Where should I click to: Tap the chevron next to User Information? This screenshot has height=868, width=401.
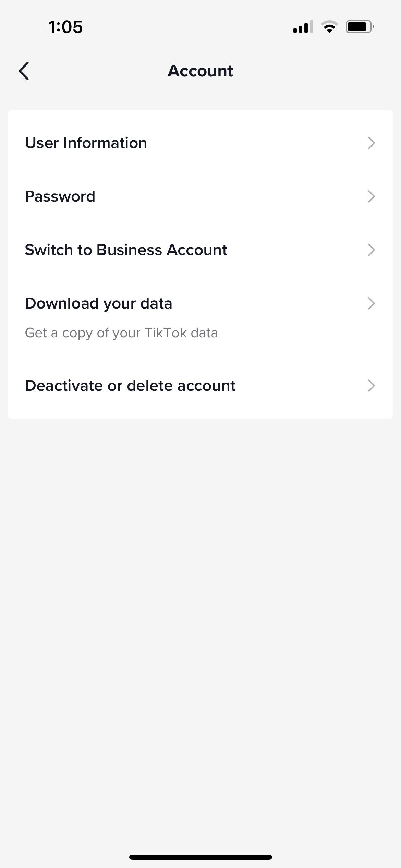[x=371, y=143]
